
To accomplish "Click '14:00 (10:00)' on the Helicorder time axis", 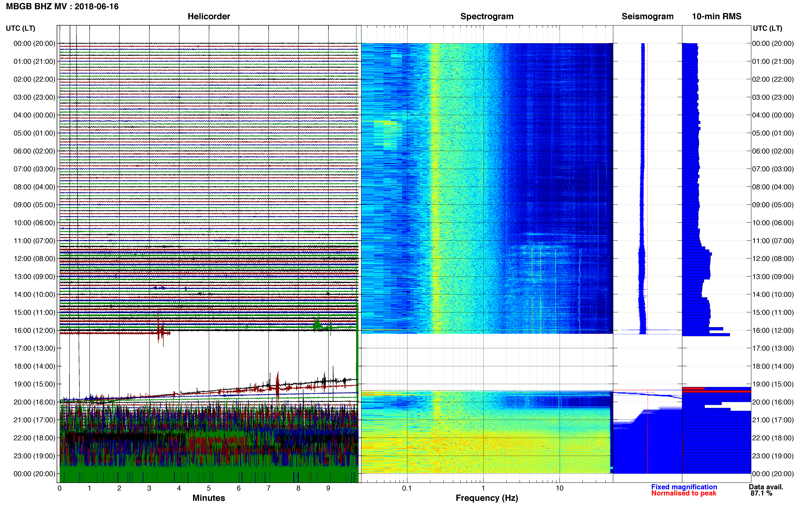I will pos(34,294).
